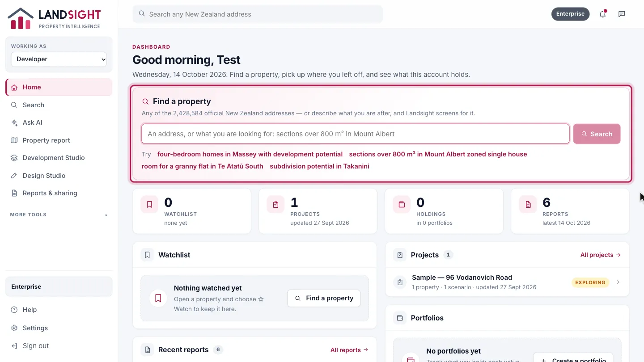Open the chat messages icon
The width and height of the screenshot is (644, 362).
pos(622,14)
